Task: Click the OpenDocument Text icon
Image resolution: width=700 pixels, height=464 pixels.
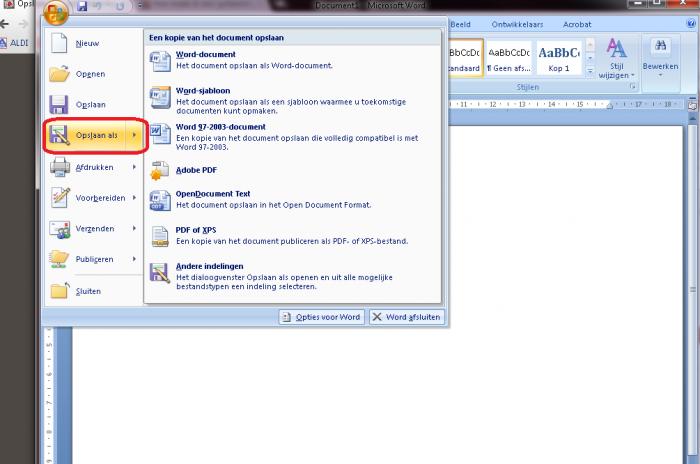Action: pos(160,201)
